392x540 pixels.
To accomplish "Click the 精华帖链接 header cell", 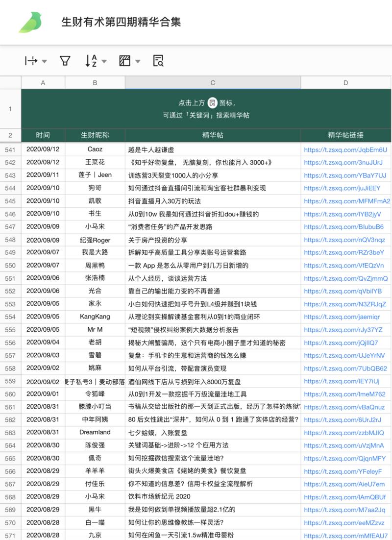I will (x=346, y=135).
